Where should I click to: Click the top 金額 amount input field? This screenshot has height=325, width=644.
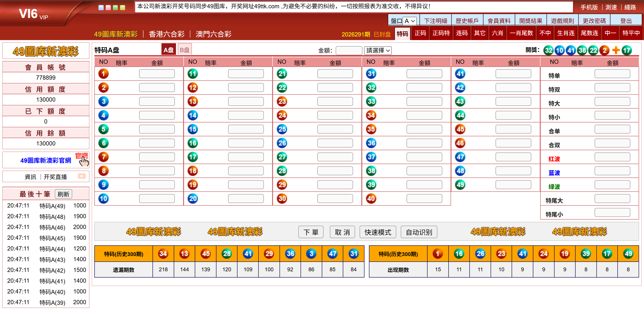tap(349, 51)
